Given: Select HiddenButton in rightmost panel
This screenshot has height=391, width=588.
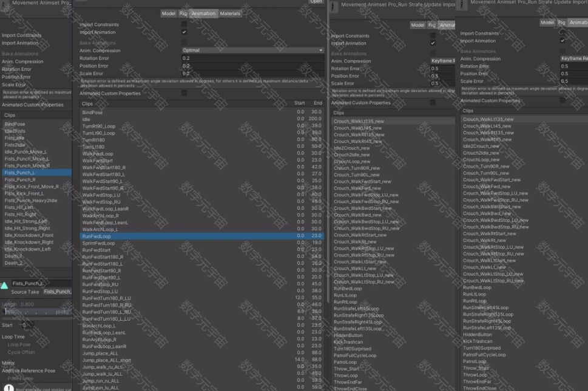Looking at the screenshot, I should (524, 335).
